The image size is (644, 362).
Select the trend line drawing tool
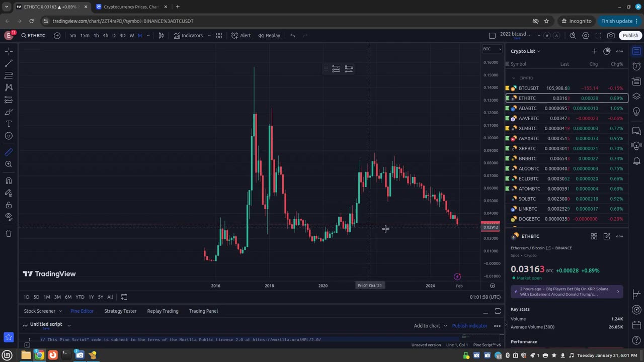coord(9,63)
